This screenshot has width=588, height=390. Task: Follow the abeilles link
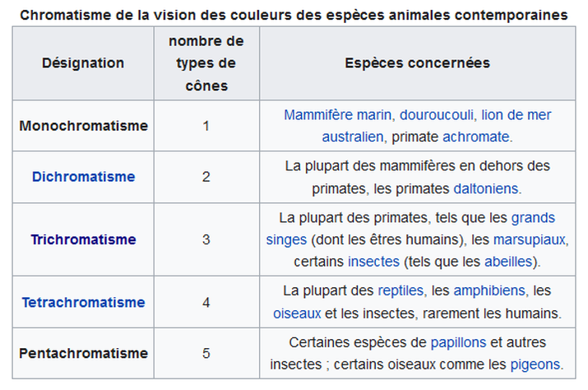pos(508,262)
